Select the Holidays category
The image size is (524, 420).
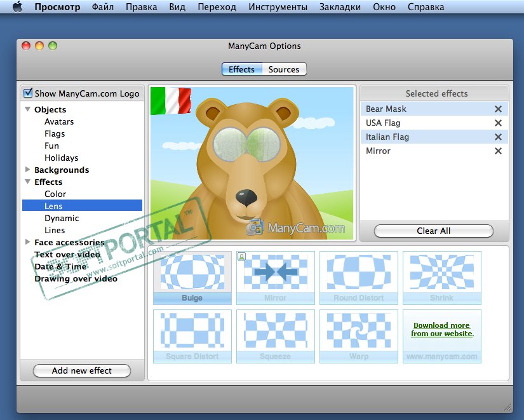(x=62, y=158)
